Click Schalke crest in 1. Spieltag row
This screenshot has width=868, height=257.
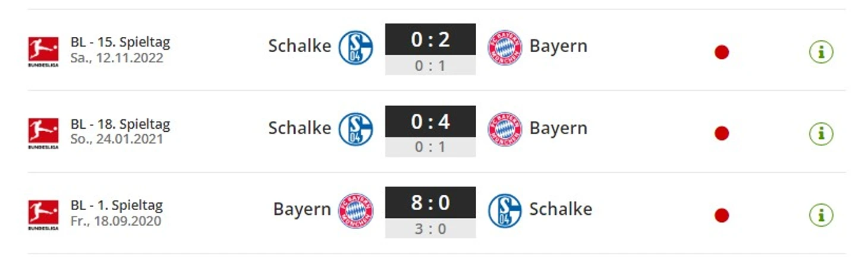[504, 210]
